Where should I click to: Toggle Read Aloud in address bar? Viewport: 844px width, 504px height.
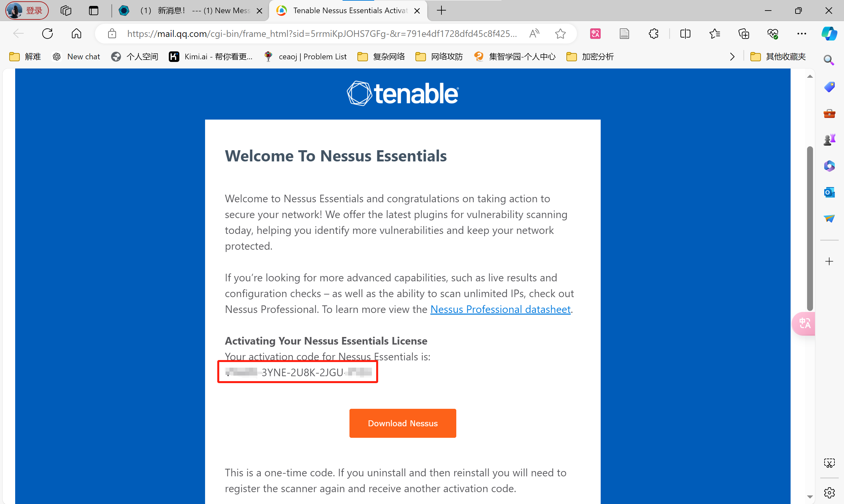pos(534,34)
